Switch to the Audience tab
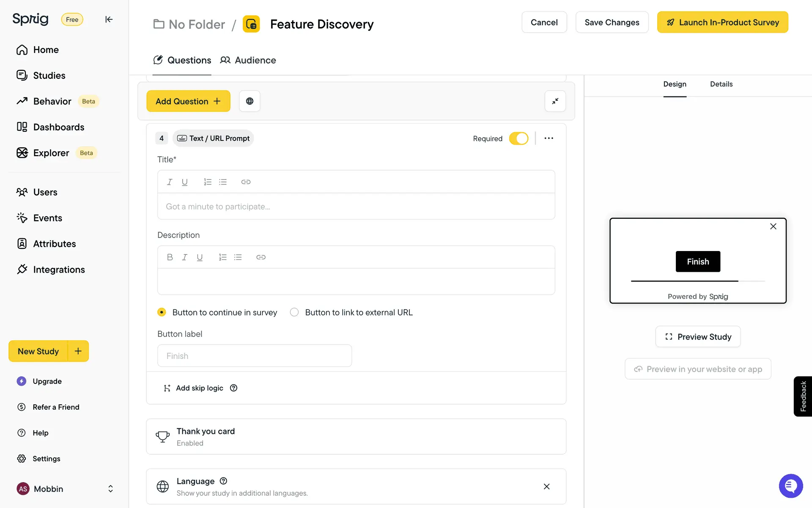The width and height of the screenshot is (812, 508). (248, 60)
